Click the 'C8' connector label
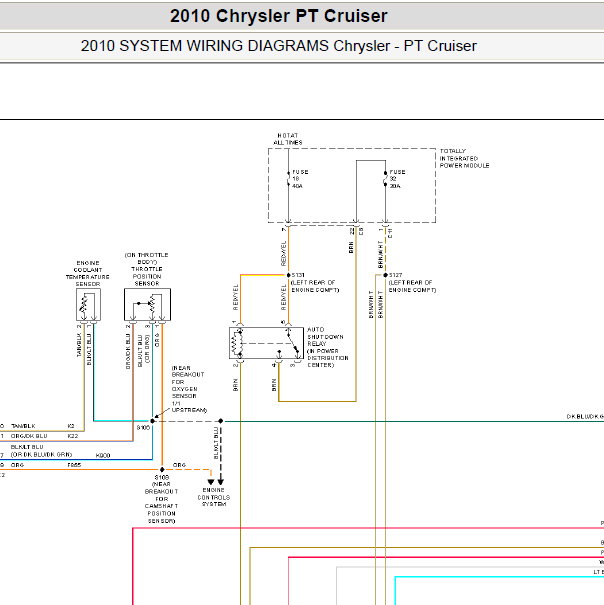 [361, 232]
